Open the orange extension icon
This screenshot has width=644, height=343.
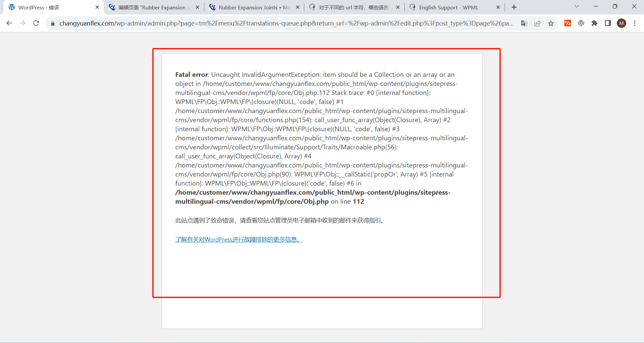point(568,23)
